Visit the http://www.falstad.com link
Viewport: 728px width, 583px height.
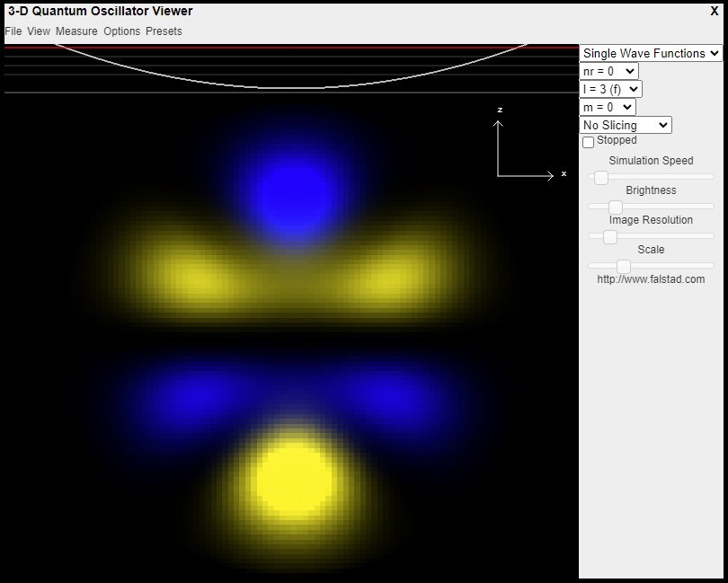point(651,279)
